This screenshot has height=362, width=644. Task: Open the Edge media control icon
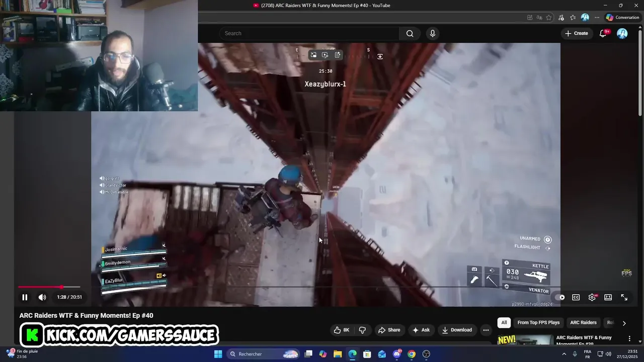[x=561, y=17]
